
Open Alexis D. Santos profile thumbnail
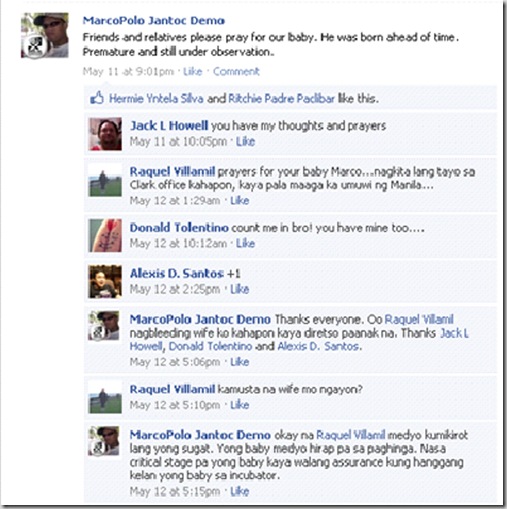tap(105, 281)
